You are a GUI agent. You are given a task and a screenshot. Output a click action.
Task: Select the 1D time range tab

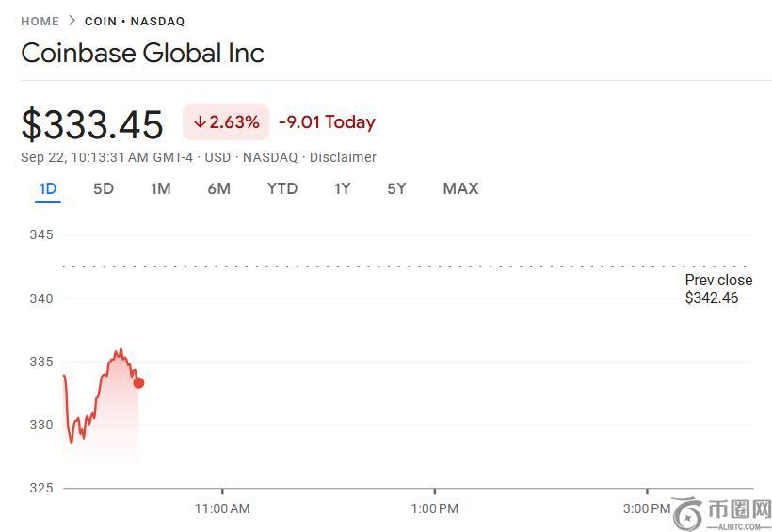pyautogui.click(x=47, y=188)
